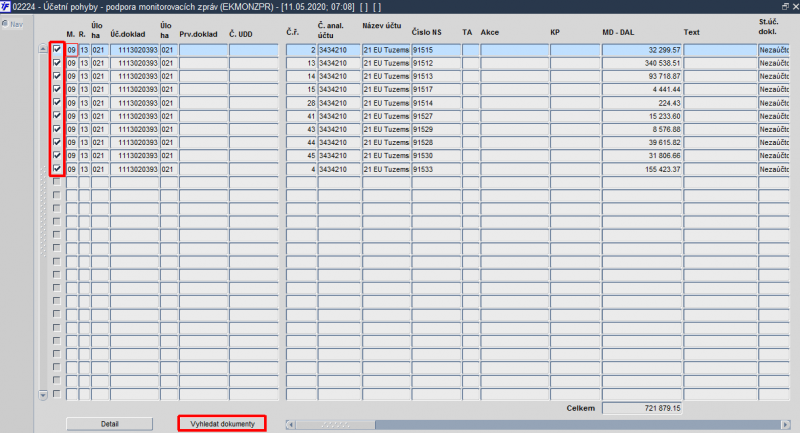This screenshot has width=800, height=433.
Task: Click Č.ř. value 14 cell
Action: (x=302, y=77)
